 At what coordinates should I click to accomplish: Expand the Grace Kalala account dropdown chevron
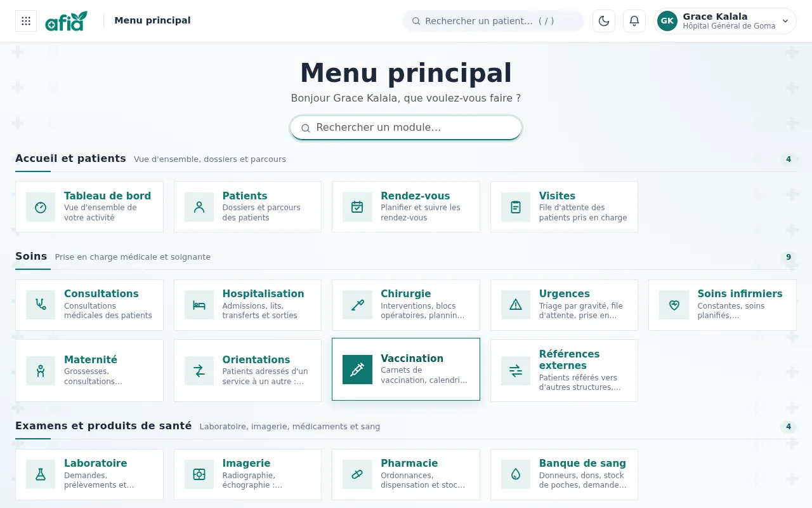(x=785, y=21)
